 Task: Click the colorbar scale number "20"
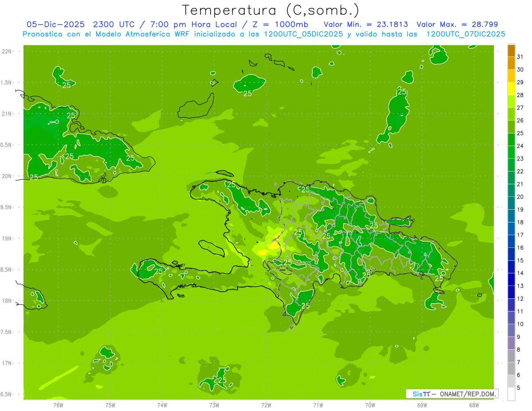point(520,196)
